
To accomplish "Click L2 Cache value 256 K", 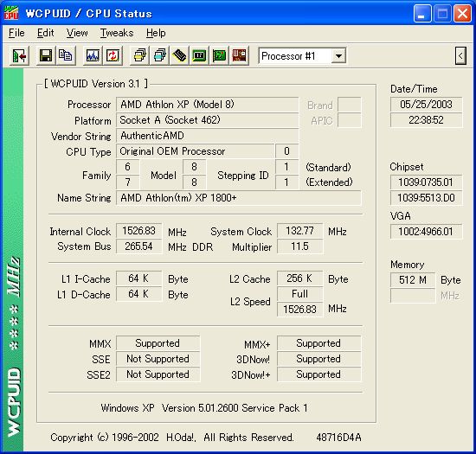I will pyautogui.click(x=300, y=278).
